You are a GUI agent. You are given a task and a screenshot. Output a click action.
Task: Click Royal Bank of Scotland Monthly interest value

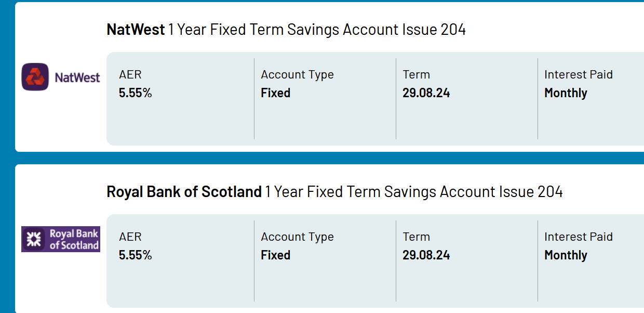click(x=566, y=256)
